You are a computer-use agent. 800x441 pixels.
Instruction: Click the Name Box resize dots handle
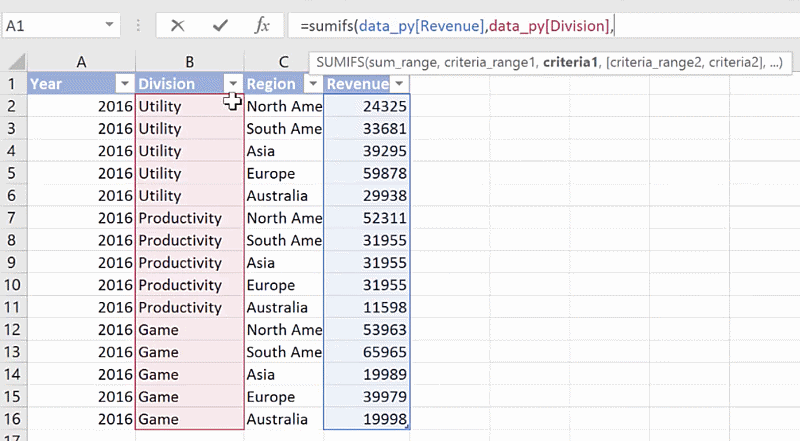tap(136, 26)
